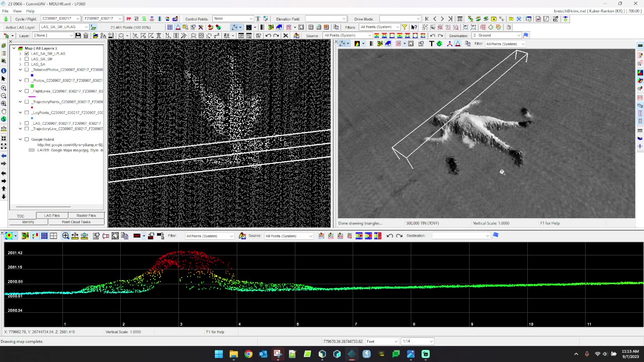This screenshot has height=362, width=644.
Task: Click the yellow filter funnel icon
Action: point(404,27)
